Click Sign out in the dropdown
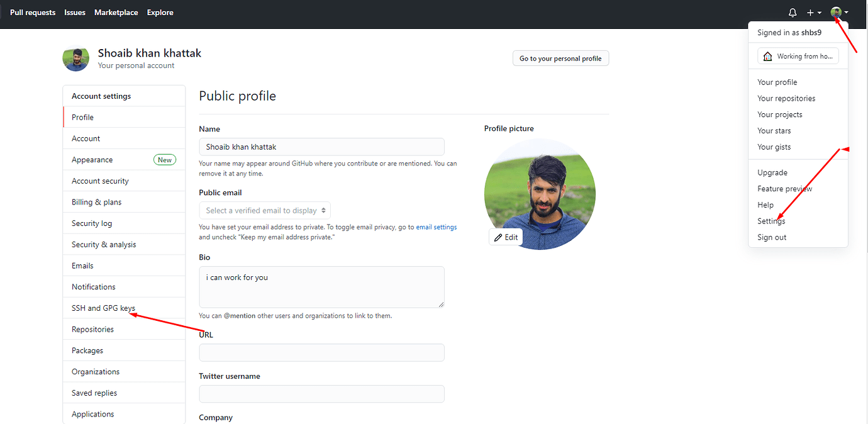Viewport: 868px width, 424px height. (772, 237)
